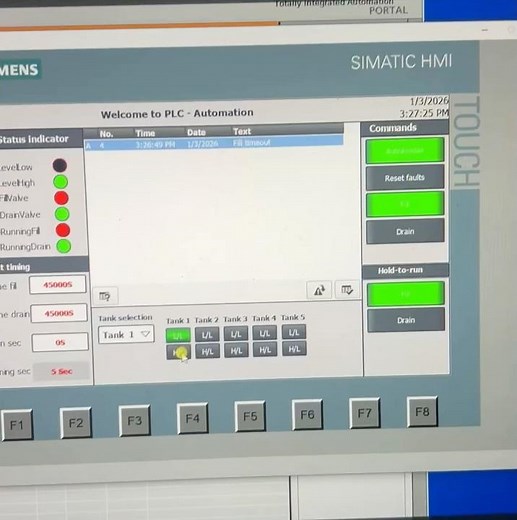The image size is (517, 520).
Task: Click the green Commands button below Reset faults
Action: [x=405, y=204]
